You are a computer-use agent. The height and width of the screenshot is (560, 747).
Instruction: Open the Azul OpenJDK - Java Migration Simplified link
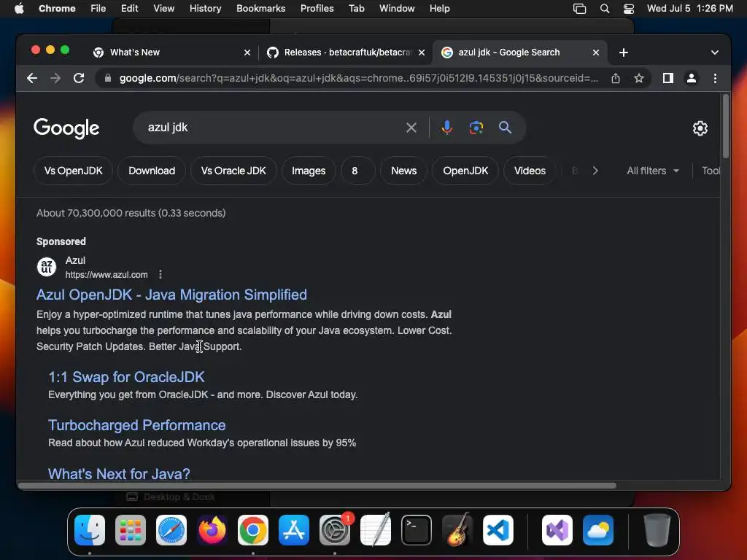(x=171, y=295)
